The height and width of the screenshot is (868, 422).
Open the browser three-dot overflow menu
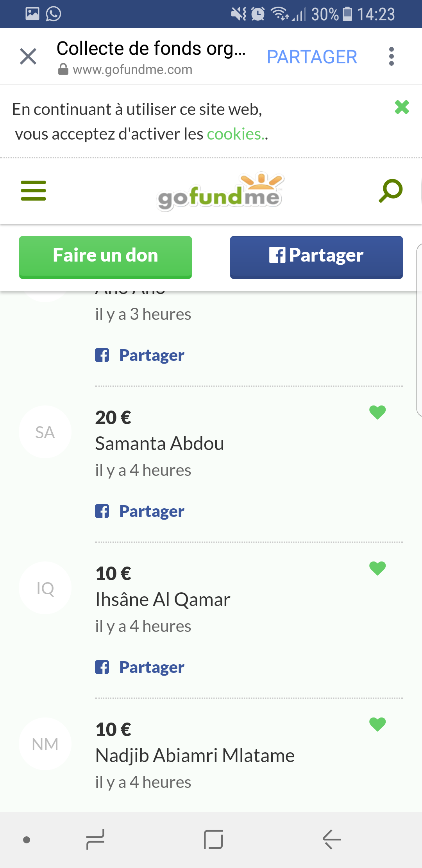pos(391,57)
